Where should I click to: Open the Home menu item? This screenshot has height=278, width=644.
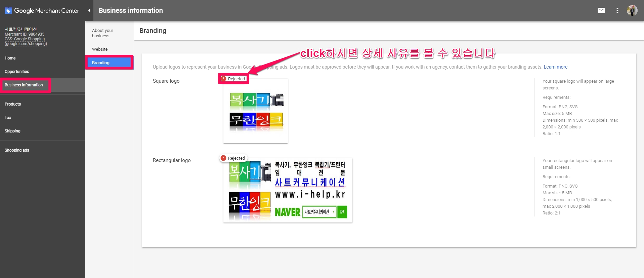point(10,58)
